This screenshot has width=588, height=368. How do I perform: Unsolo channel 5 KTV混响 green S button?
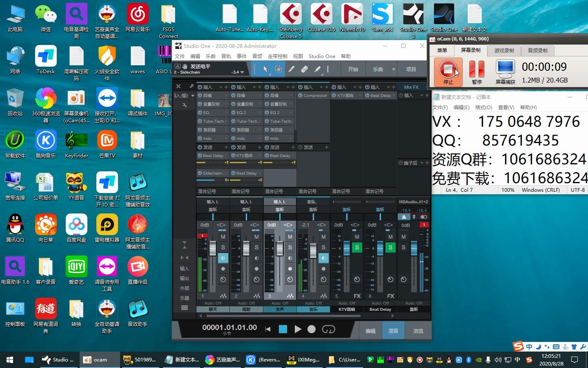point(357,247)
